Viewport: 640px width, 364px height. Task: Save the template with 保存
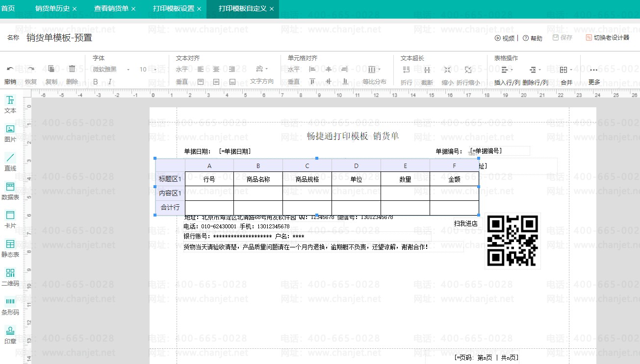click(x=562, y=37)
